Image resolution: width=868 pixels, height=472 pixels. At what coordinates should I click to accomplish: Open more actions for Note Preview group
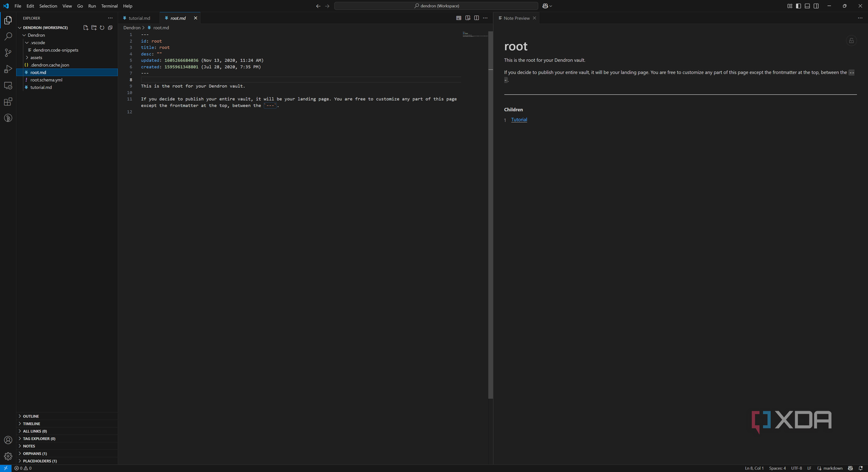[x=860, y=18]
